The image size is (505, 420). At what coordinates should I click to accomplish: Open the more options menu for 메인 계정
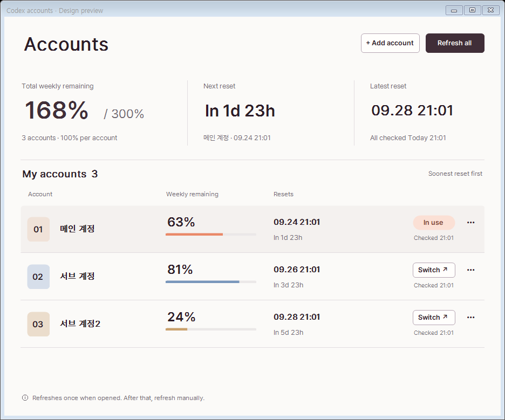(x=470, y=222)
